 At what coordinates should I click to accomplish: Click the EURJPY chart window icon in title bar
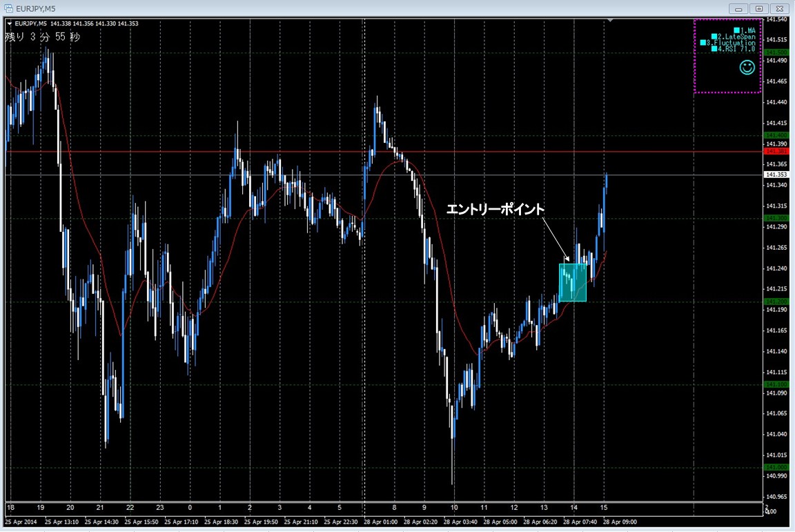point(8,8)
